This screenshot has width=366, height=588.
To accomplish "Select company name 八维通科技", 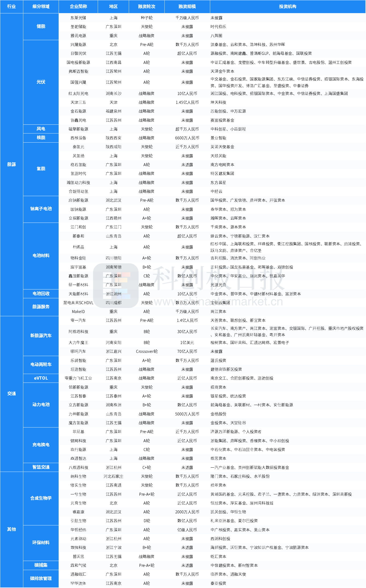I will coord(78,468).
